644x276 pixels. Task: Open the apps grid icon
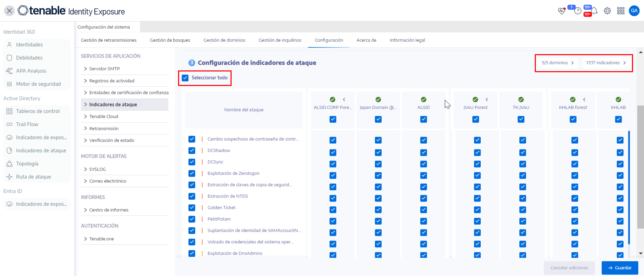click(621, 11)
